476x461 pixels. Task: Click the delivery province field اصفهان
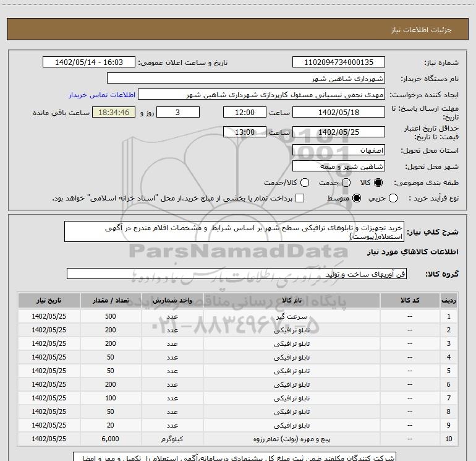point(339,150)
